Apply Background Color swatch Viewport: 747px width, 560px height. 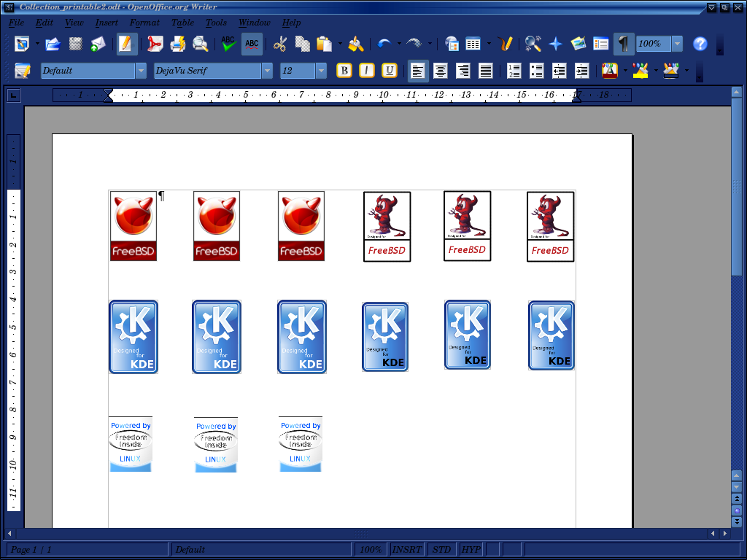click(671, 71)
